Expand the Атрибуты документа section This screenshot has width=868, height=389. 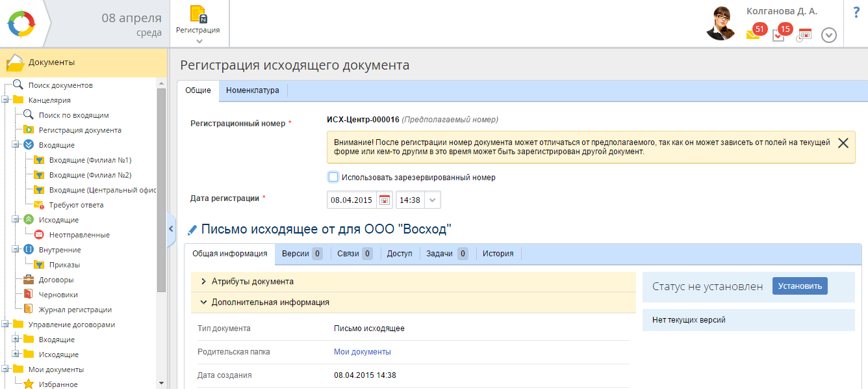click(x=252, y=282)
